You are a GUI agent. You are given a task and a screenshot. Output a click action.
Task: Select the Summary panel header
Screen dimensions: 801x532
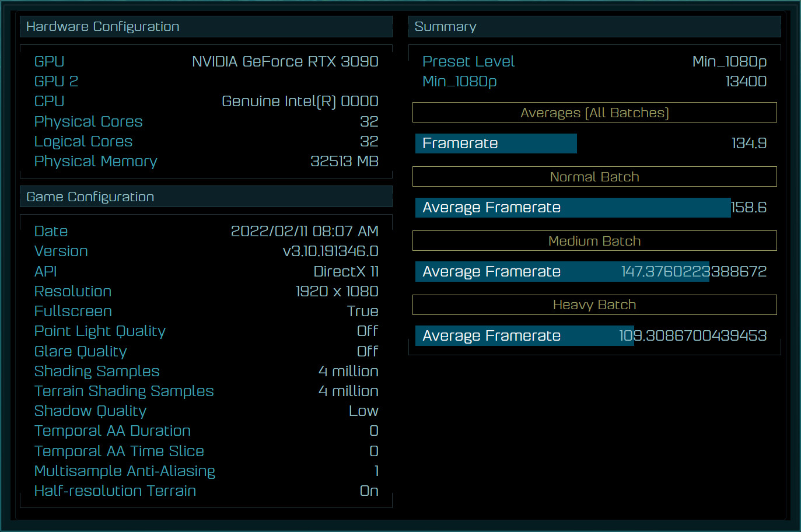[x=594, y=27]
